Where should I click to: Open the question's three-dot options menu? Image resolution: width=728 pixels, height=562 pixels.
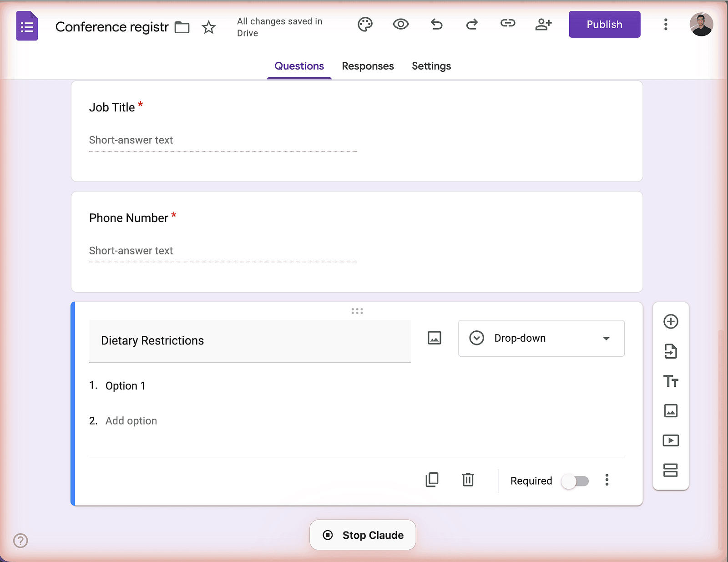[607, 480]
